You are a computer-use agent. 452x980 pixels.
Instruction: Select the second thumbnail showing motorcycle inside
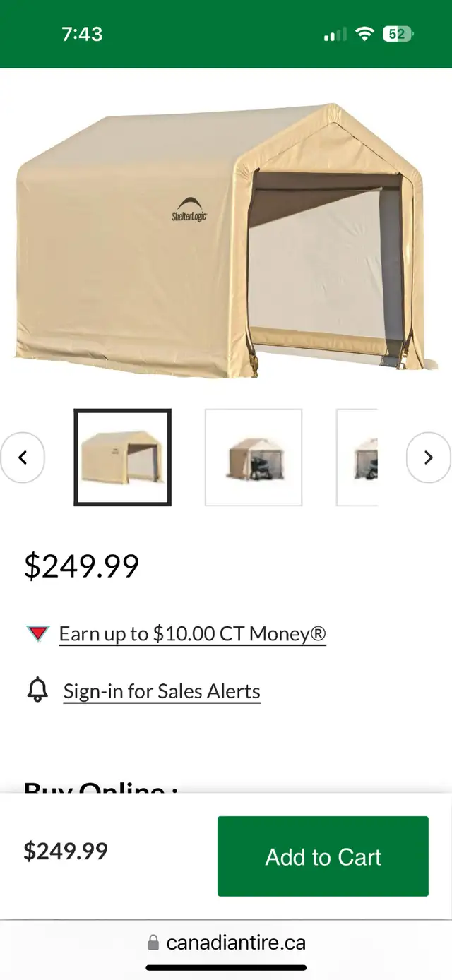pos(254,458)
